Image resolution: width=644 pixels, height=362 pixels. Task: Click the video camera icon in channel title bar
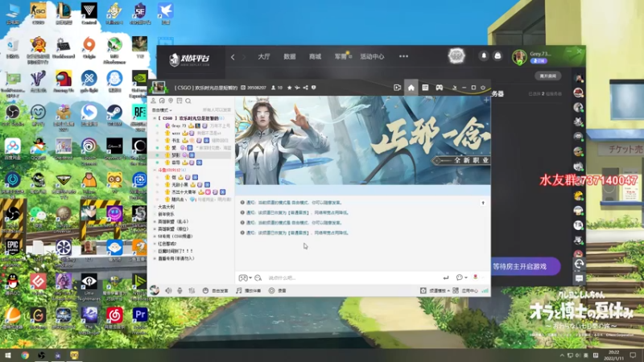click(x=397, y=88)
